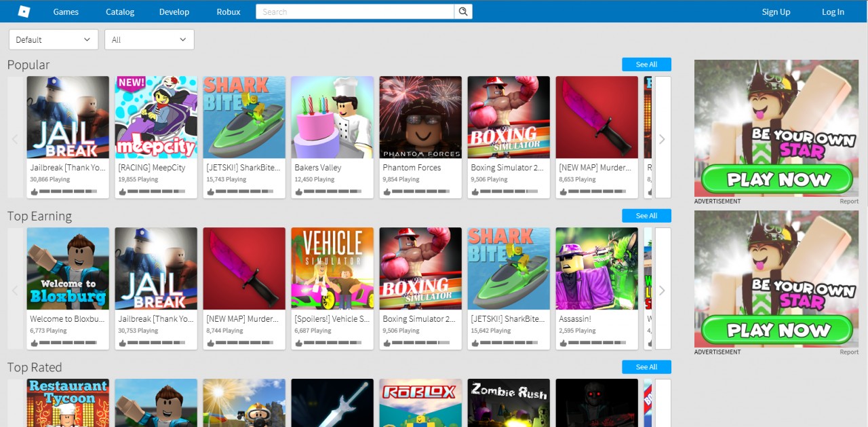Click "6,773 Playing" count text

pyautogui.click(x=48, y=331)
